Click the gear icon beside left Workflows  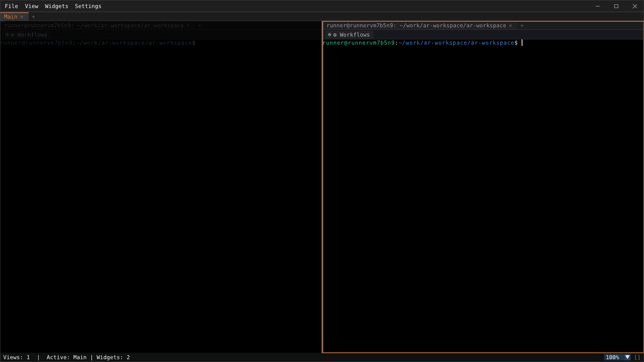pyautogui.click(x=12, y=35)
